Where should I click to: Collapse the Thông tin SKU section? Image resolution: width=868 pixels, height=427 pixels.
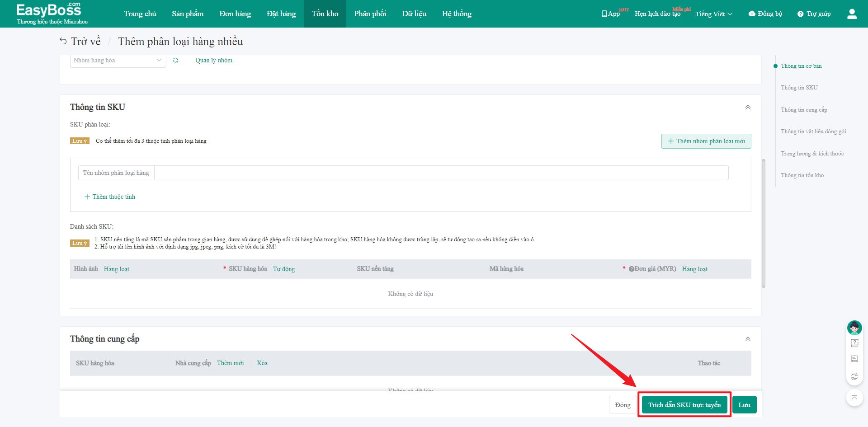coord(748,107)
